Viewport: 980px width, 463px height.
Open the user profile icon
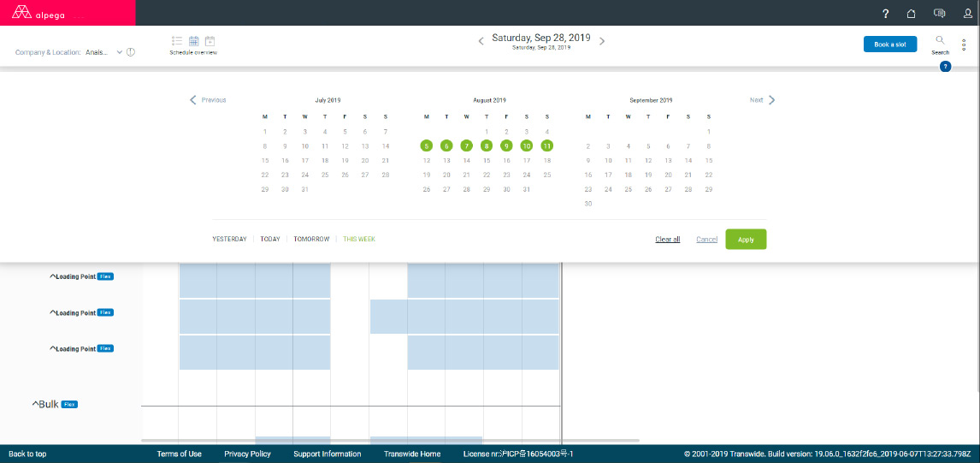[x=967, y=13]
